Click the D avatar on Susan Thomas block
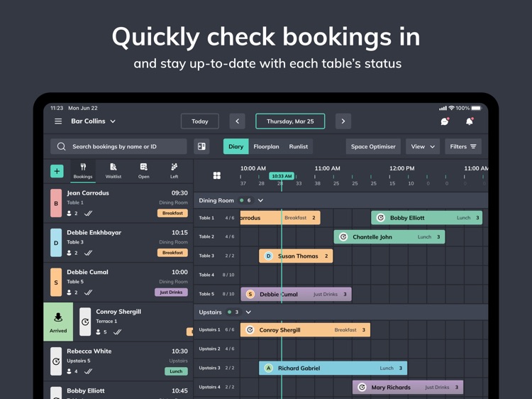Viewport: 532px width, 399px height. [268, 256]
